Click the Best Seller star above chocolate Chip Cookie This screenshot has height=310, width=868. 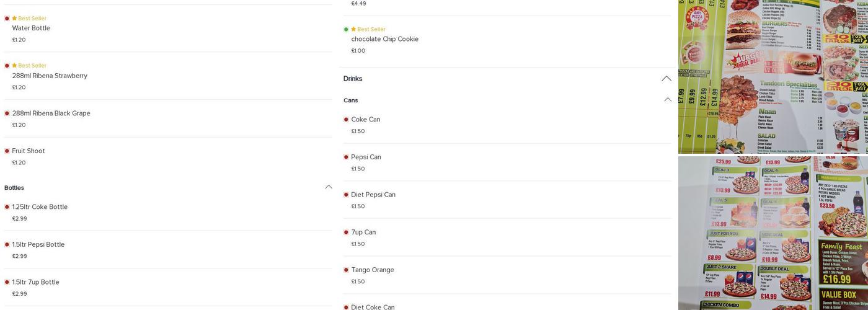(353, 29)
